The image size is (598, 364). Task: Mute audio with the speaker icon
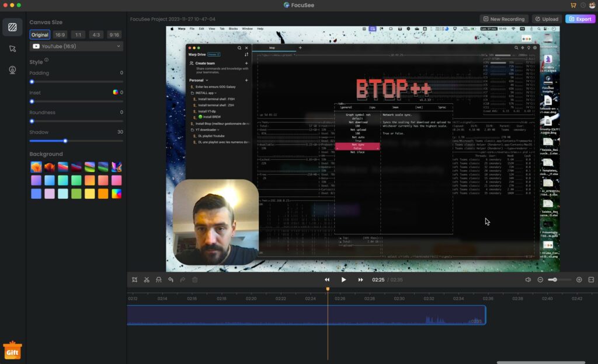point(528,280)
